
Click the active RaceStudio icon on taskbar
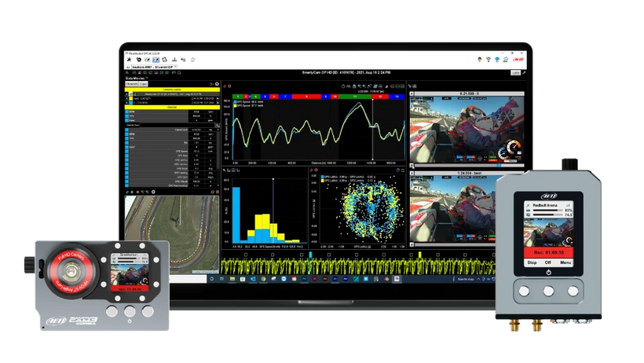pyautogui.click(x=397, y=279)
